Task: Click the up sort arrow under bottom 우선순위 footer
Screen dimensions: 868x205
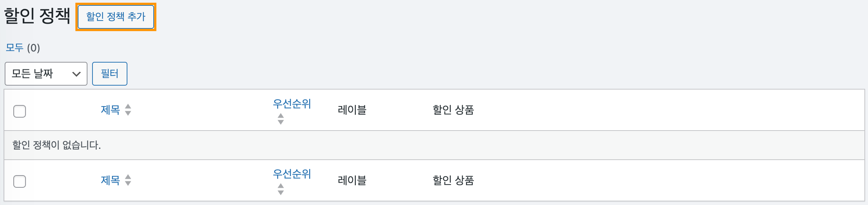Action: (281, 186)
